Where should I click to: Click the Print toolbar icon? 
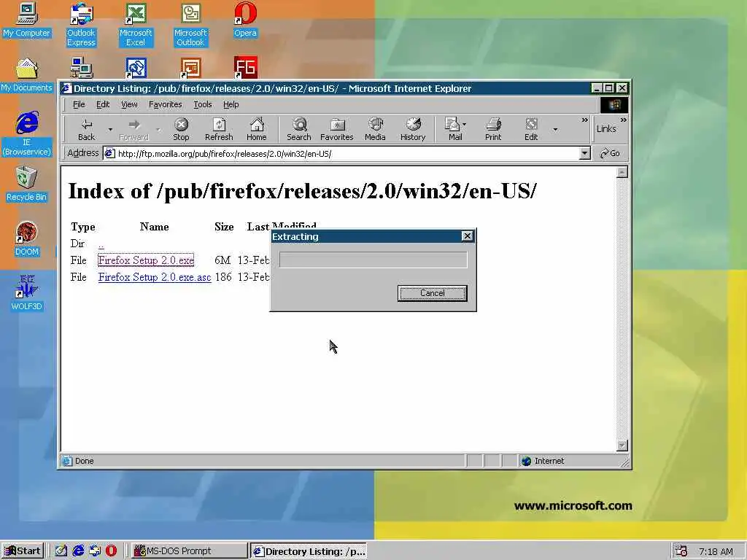[x=493, y=130]
